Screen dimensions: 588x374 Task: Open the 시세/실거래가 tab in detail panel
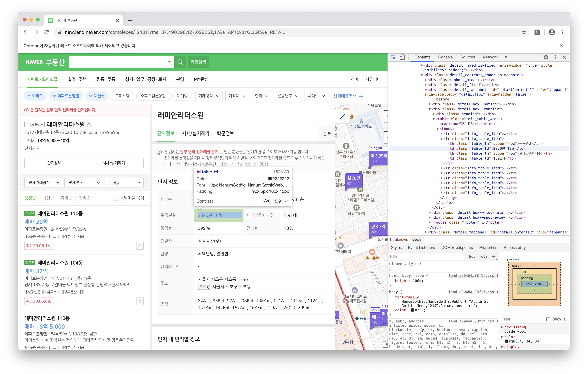[196, 133]
